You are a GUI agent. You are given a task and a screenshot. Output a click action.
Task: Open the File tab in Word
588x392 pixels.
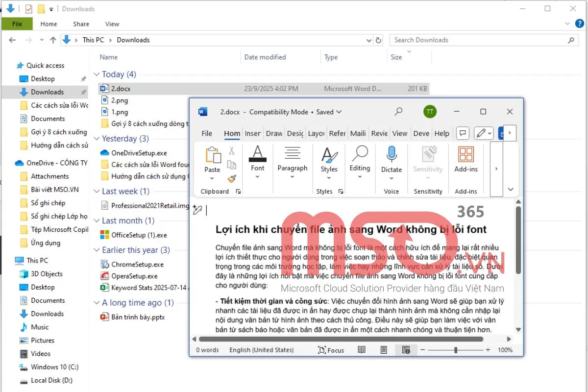(x=207, y=133)
